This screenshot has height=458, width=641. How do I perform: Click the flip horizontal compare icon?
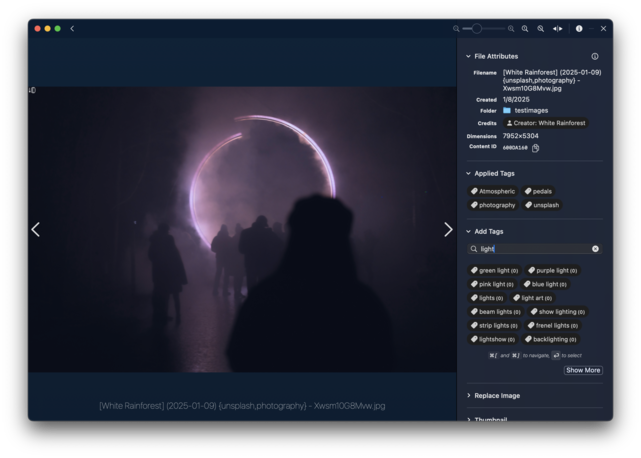pyautogui.click(x=558, y=29)
